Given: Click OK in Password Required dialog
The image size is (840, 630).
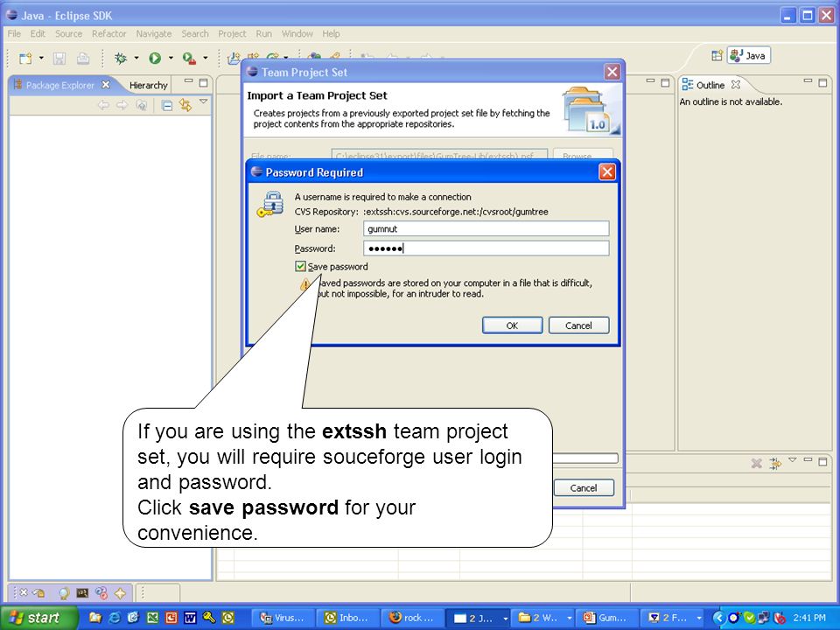Looking at the screenshot, I should pos(512,325).
